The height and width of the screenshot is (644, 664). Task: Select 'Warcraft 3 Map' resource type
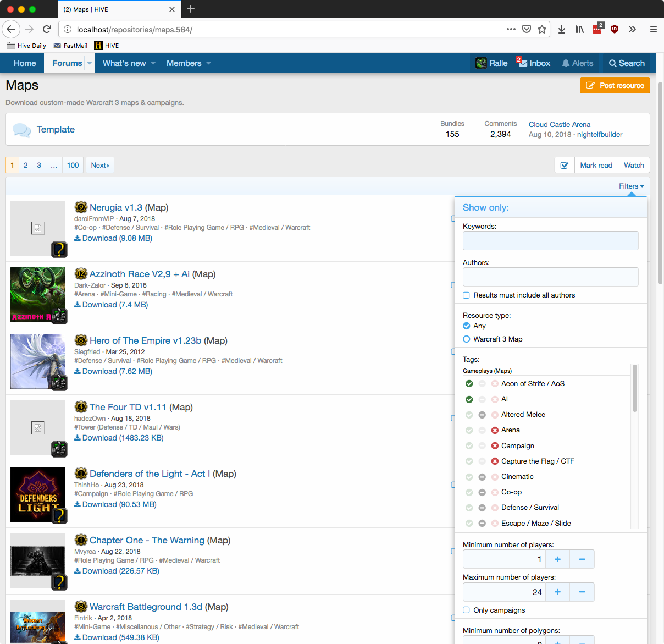coord(467,339)
